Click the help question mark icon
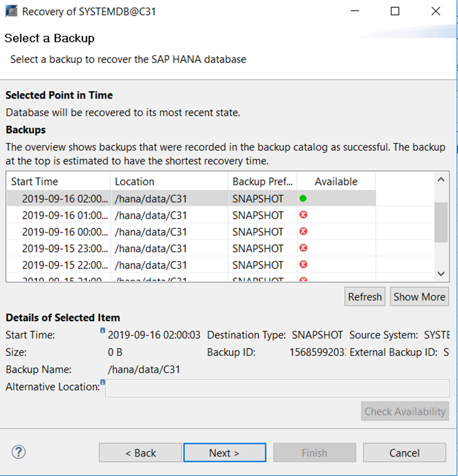Viewport: 458px width, 476px height. [18, 452]
